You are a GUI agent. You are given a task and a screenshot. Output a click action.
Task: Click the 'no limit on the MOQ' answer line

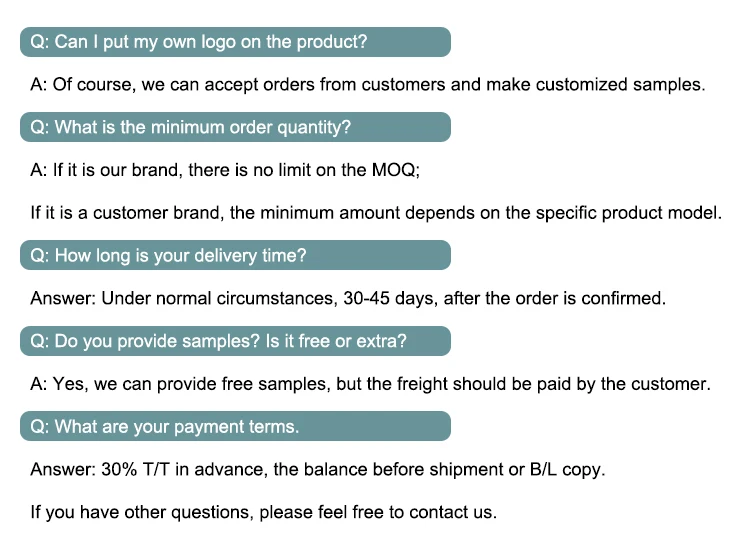point(225,170)
